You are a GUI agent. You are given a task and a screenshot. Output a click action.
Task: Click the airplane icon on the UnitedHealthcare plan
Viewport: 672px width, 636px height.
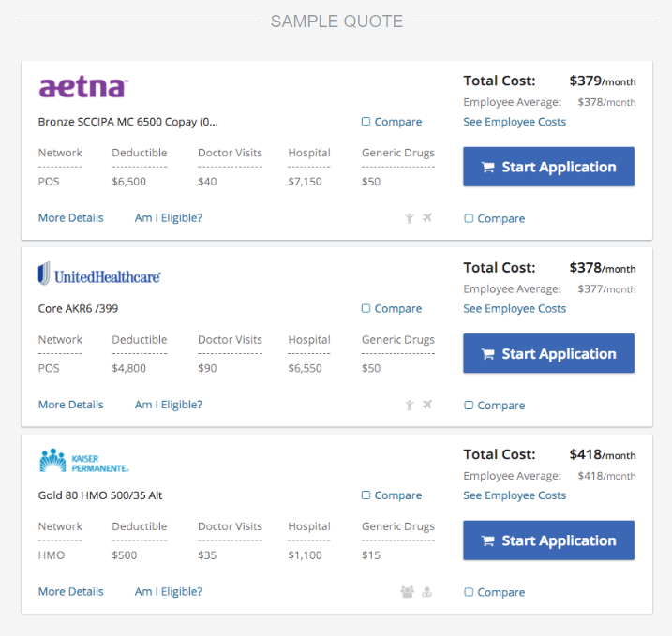click(x=427, y=406)
